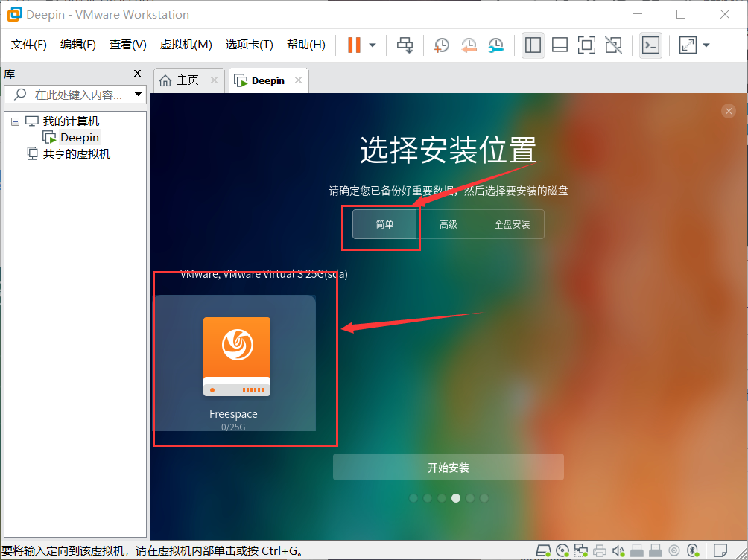
Task: Open the 虚拟机(M) menu
Action: 186,45
